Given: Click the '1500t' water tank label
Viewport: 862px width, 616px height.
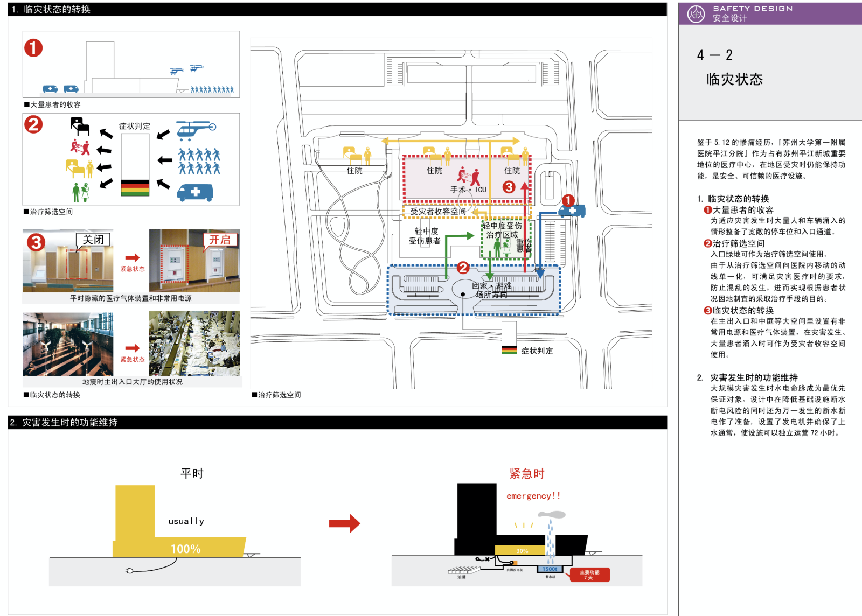Looking at the screenshot, I should click(x=550, y=569).
